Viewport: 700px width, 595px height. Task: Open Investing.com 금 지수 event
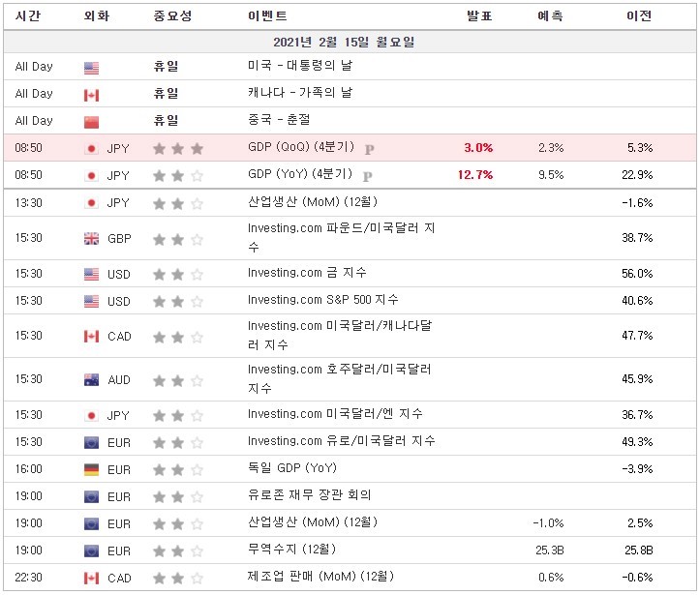307,273
